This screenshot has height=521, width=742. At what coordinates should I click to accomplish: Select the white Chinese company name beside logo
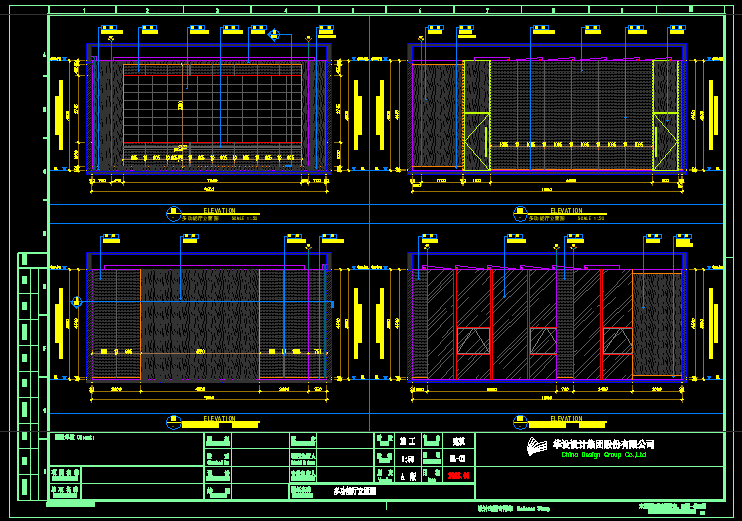click(x=603, y=444)
